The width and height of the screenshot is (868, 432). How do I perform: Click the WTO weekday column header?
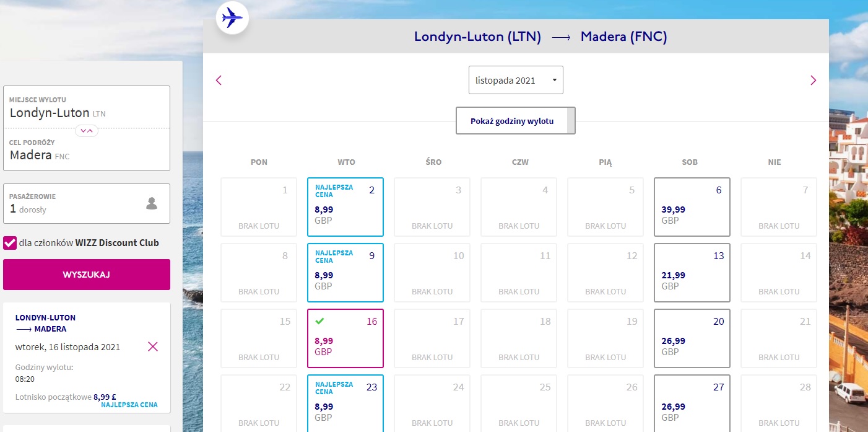tap(346, 162)
